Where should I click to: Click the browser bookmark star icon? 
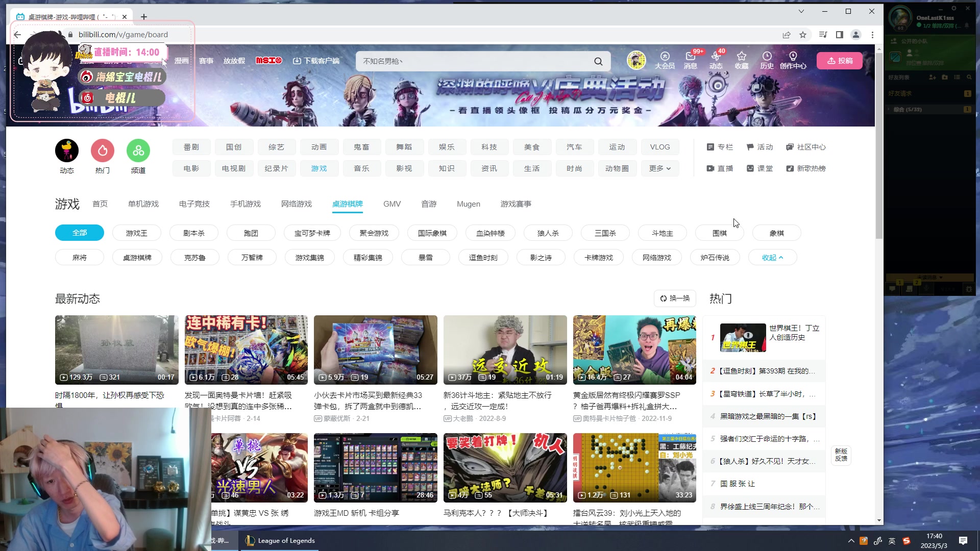(803, 35)
